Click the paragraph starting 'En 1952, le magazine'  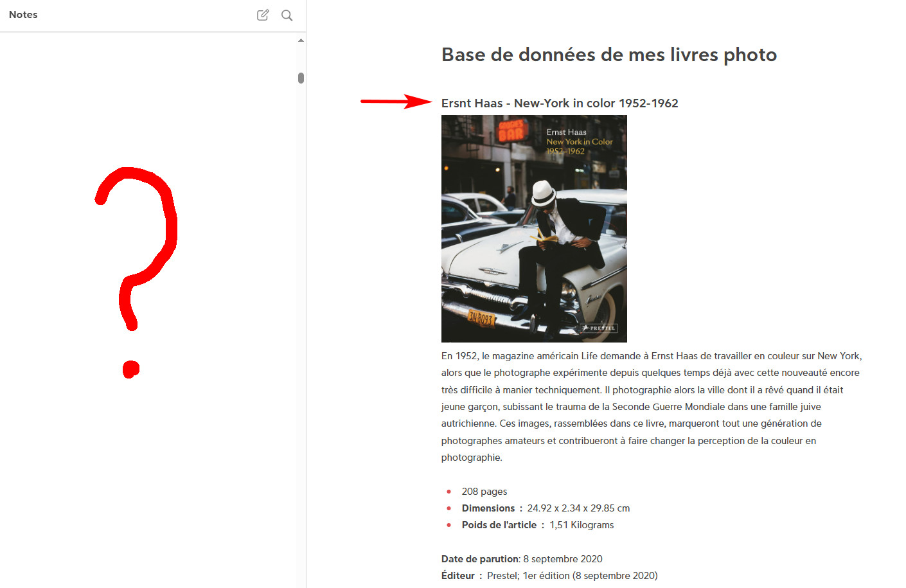652,407
